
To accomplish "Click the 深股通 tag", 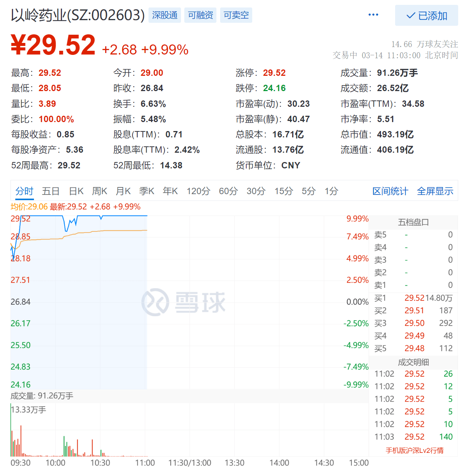I will [x=165, y=15].
